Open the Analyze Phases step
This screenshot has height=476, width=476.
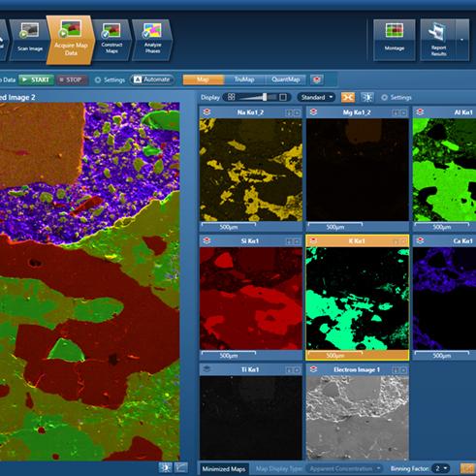pyautogui.click(x=152, y=40)
